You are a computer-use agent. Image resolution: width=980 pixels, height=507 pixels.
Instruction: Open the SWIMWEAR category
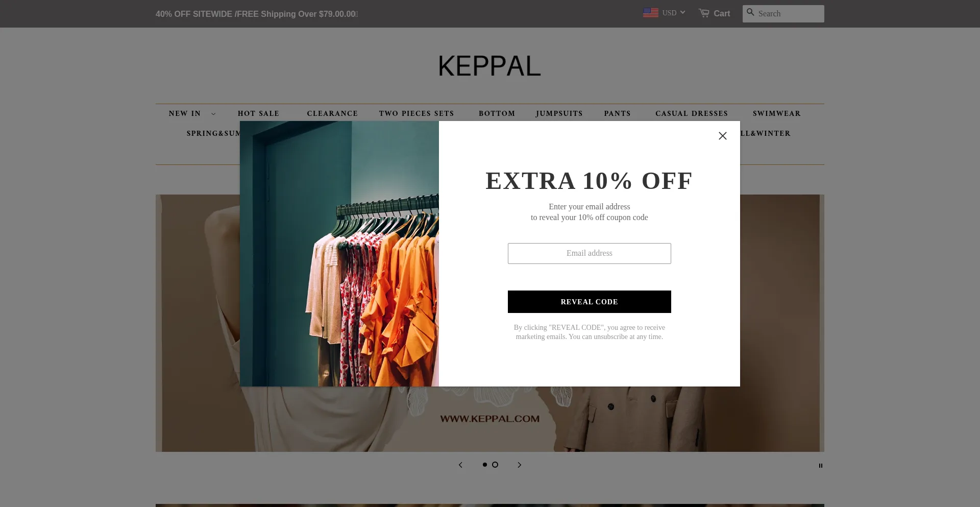point(776,113)
